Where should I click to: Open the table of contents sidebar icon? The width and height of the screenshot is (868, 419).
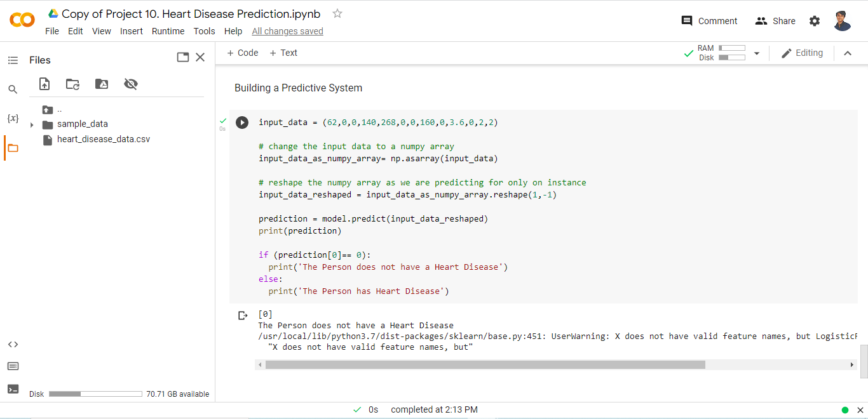tap(13, 60)
